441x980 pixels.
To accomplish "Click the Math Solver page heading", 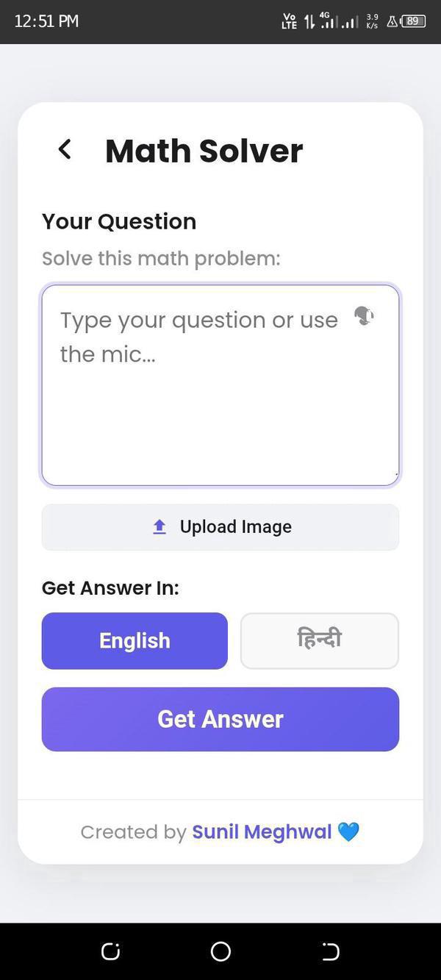I will [204, 151].
